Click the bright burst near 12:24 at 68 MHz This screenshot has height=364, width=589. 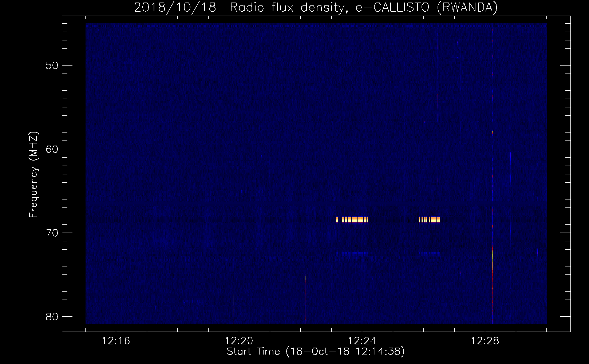point(352,219)
